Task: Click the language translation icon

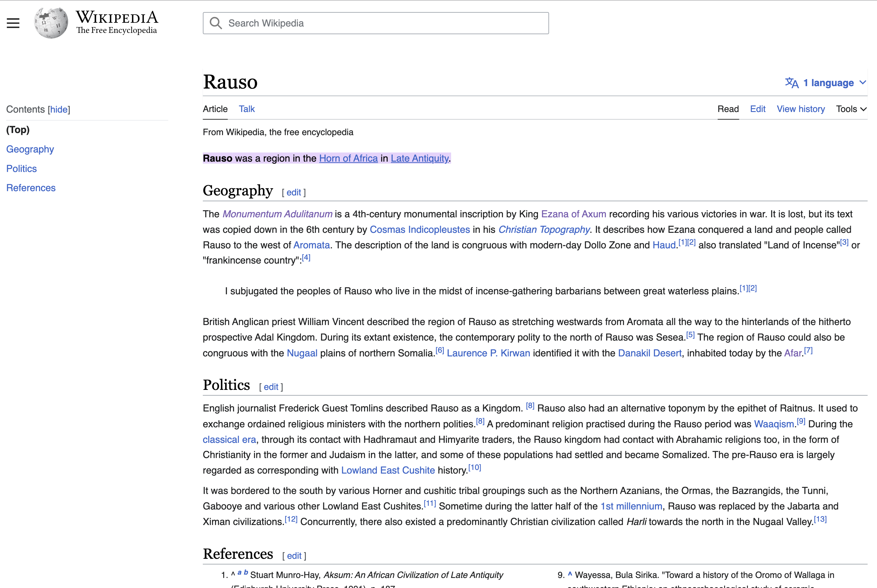Action: 791,82
